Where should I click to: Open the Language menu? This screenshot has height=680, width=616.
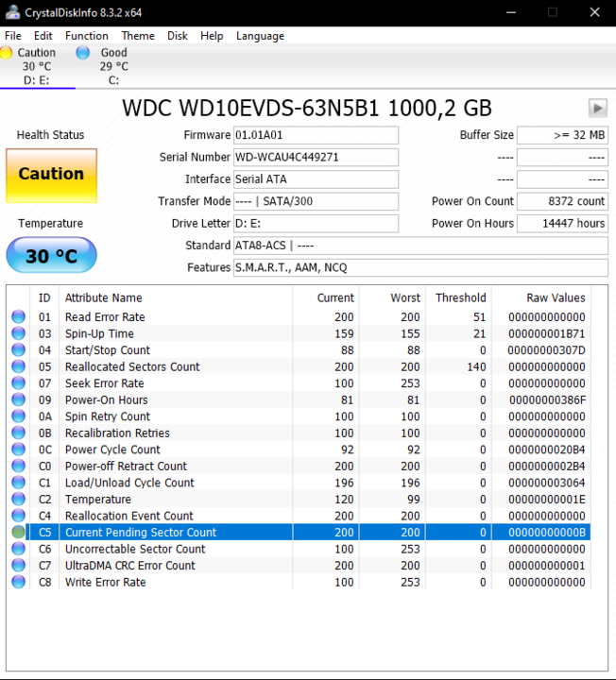click(260, 36)
